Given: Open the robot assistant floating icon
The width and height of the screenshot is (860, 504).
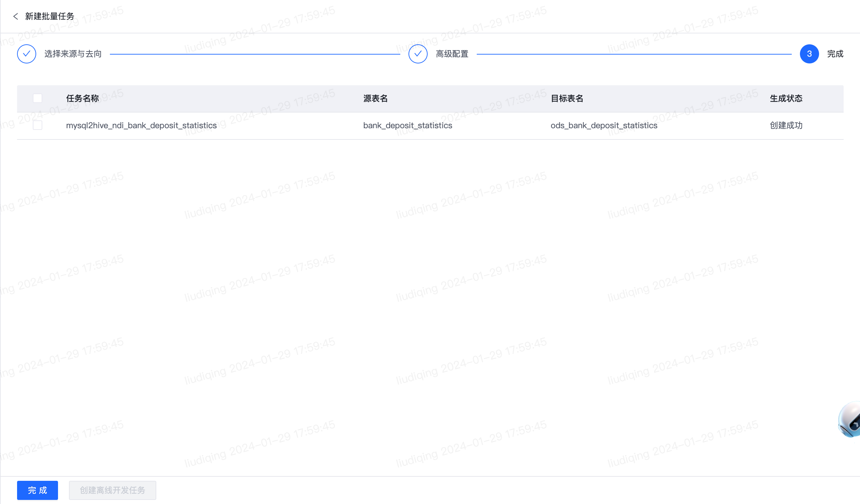Looking at the screenshot, I should 849,419.
